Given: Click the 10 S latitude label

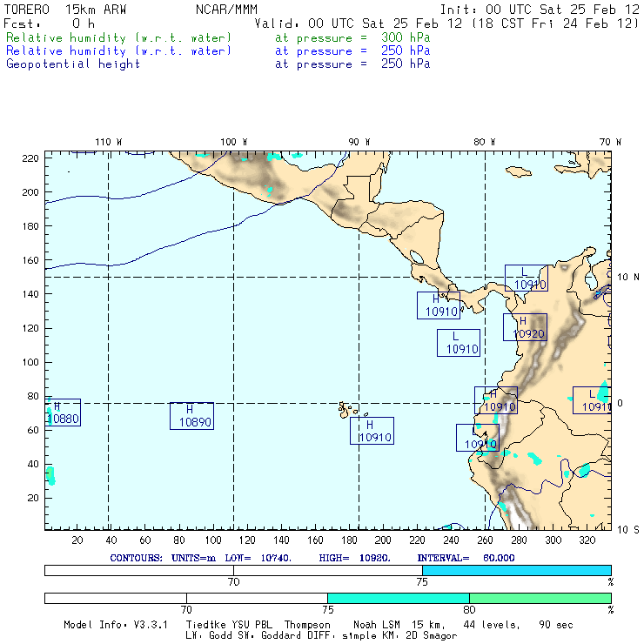Looking at the screenshot, I should (628, 530).
